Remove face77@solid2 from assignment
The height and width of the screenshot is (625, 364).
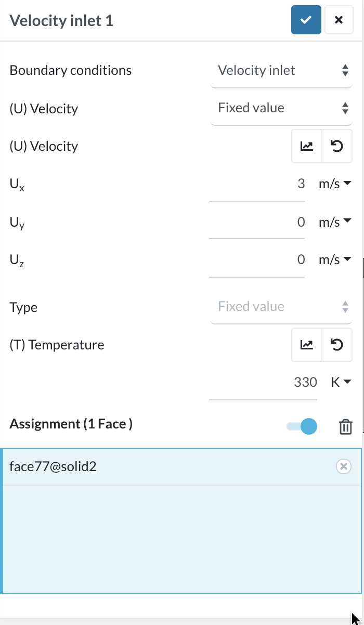click(343, 466)
